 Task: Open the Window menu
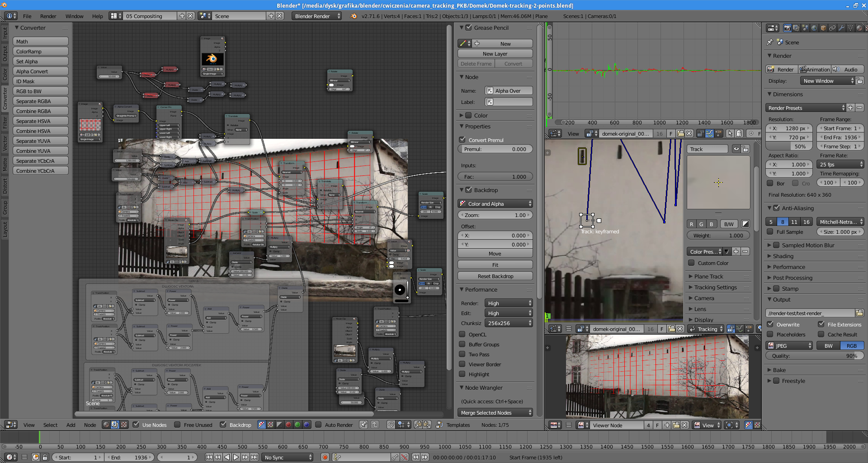(74, 16)
